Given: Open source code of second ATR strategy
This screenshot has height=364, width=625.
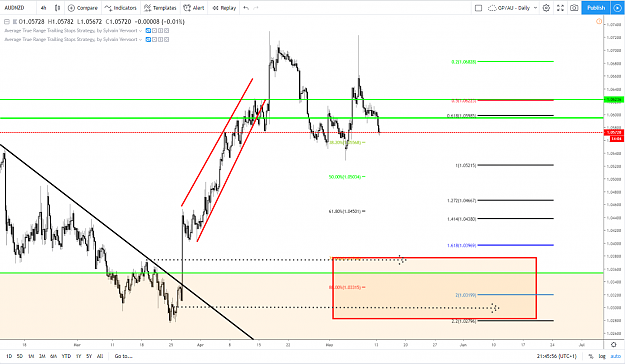Looking at the screenshot, I should [161, 39].
